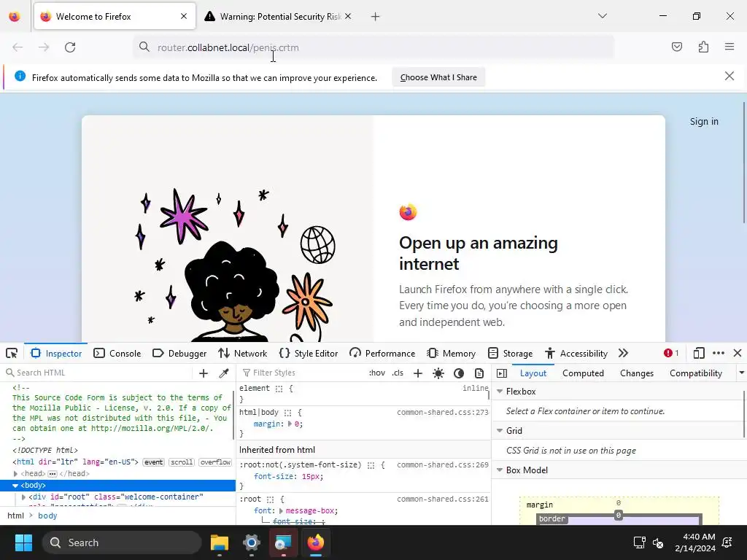
Task: Click the event badge on html
Action: point(153,462)
